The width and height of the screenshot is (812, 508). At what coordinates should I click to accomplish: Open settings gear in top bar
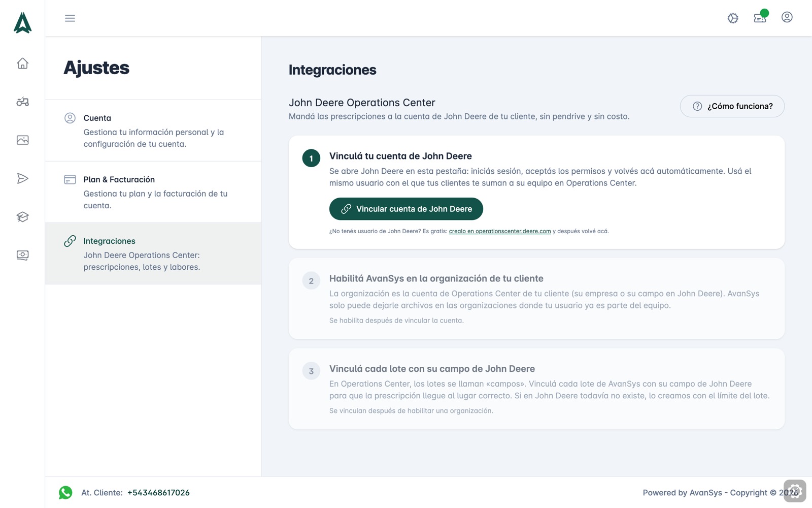733,18
